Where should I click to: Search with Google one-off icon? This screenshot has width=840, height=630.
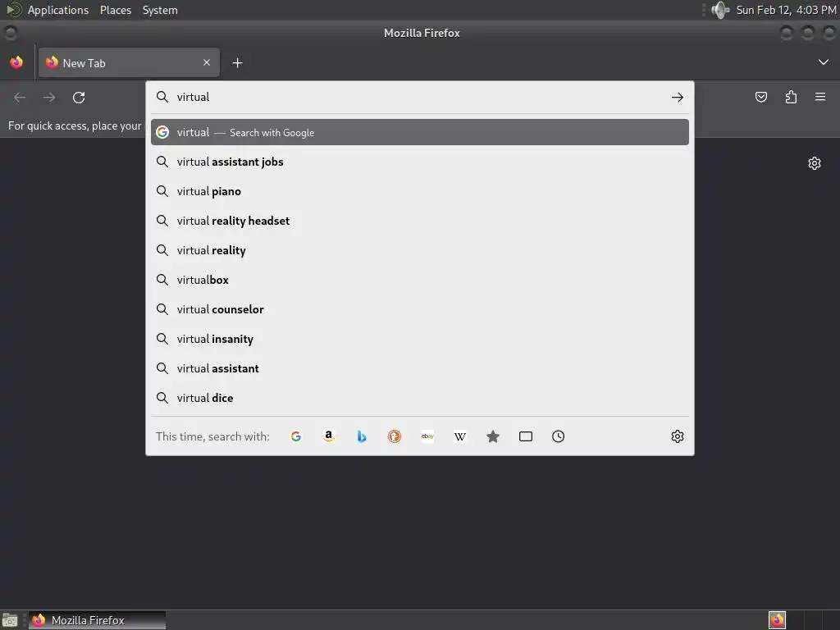pyautogui.click(x=295, y=436)
